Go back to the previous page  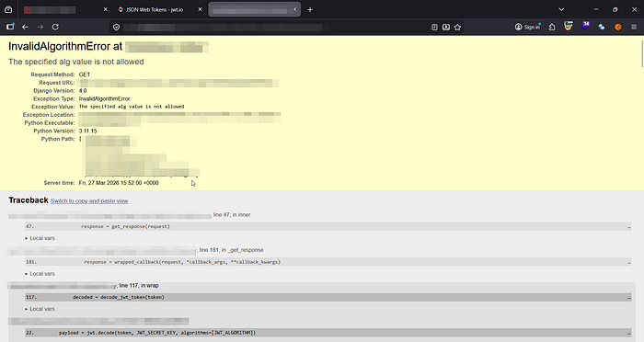pyautogui.click(x=25, y=27)
